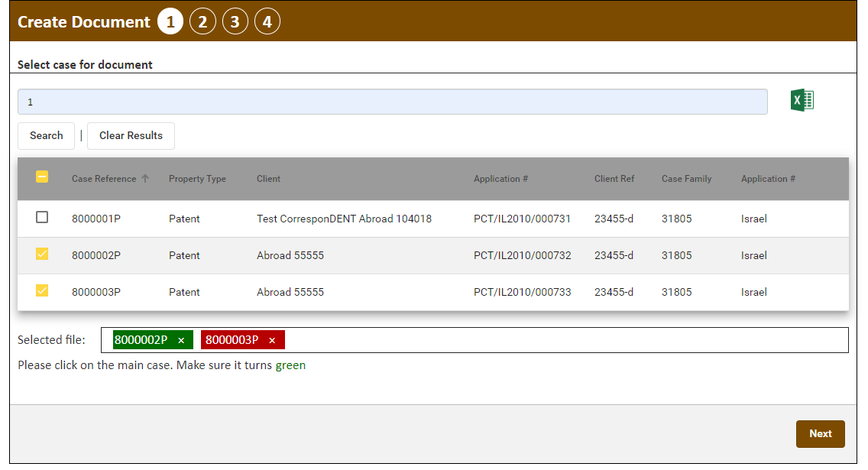Click application number PCT/IL2010/000732
The width and height of the screenshot is (868, 470).
click(522, 255)
